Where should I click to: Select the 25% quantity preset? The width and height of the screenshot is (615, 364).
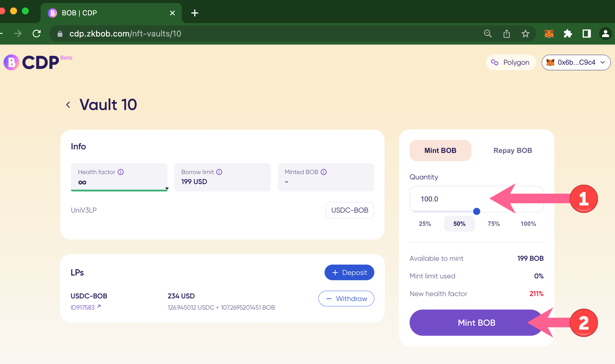pos(425,224)
